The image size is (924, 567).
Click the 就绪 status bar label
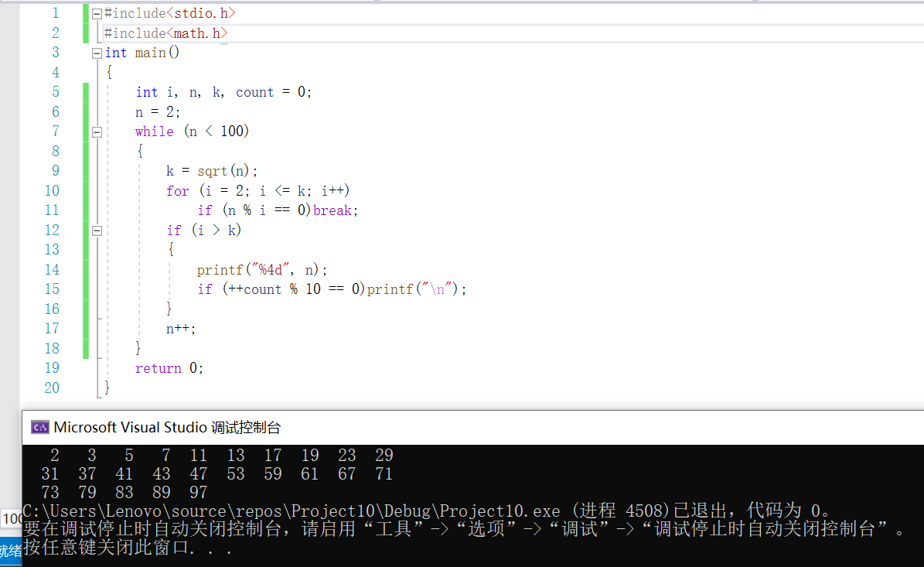point(11,552)
